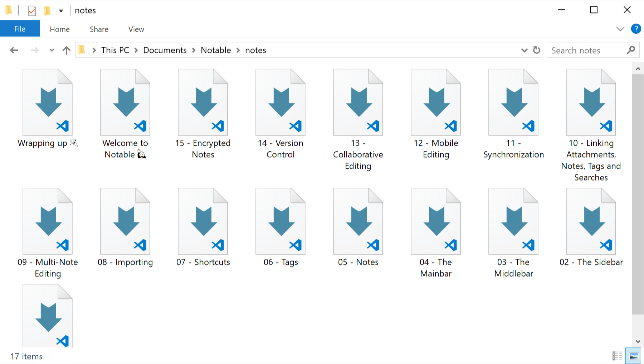Select the '14 - Version Control' file icon
644x364 pixels.
[x=280, y=102]
